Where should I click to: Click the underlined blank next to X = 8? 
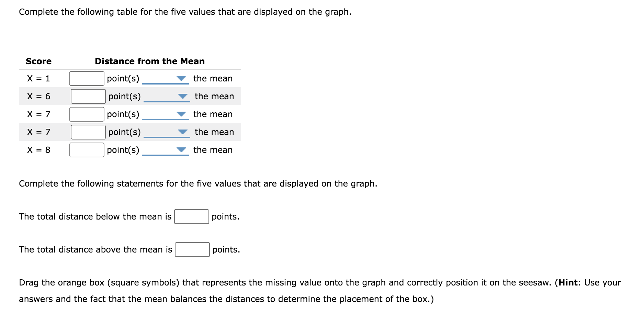166,152
